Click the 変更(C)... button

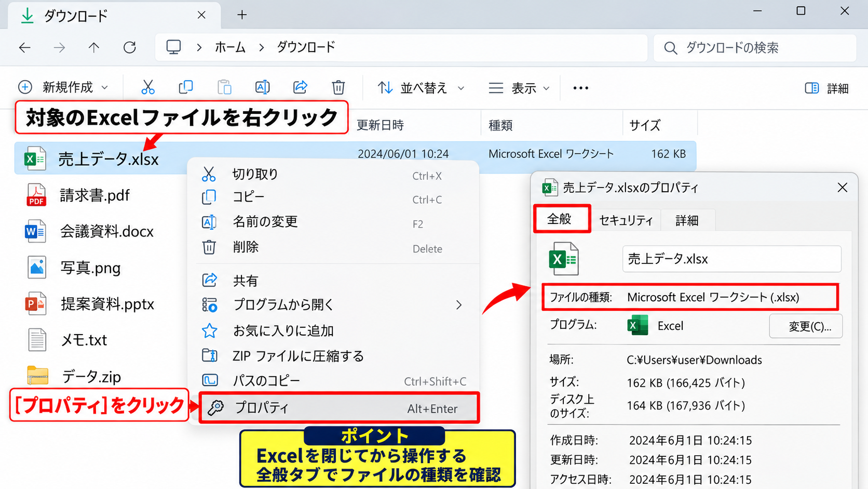coord(806,326)
